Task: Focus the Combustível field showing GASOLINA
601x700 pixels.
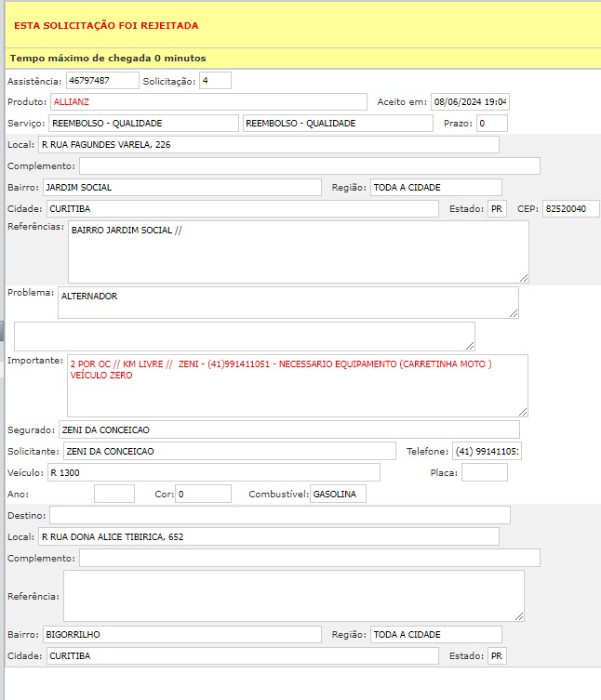Action: (x=338, y=494)
